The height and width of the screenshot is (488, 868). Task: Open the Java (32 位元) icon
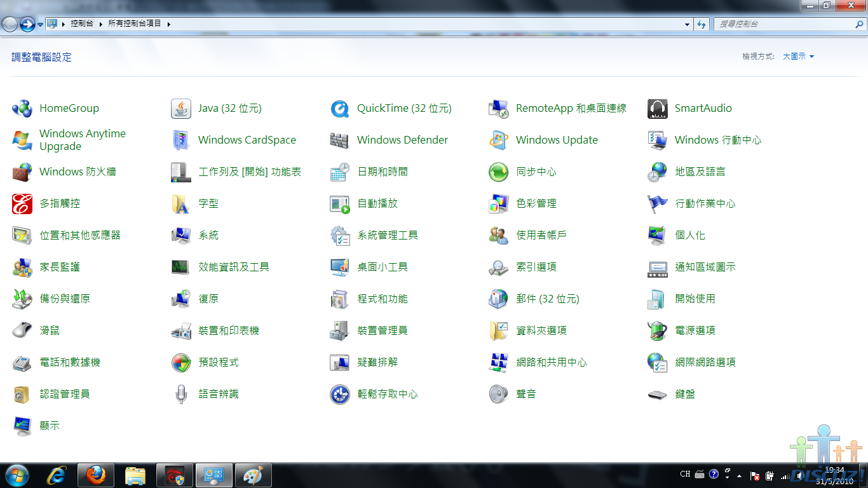(181, 109)
